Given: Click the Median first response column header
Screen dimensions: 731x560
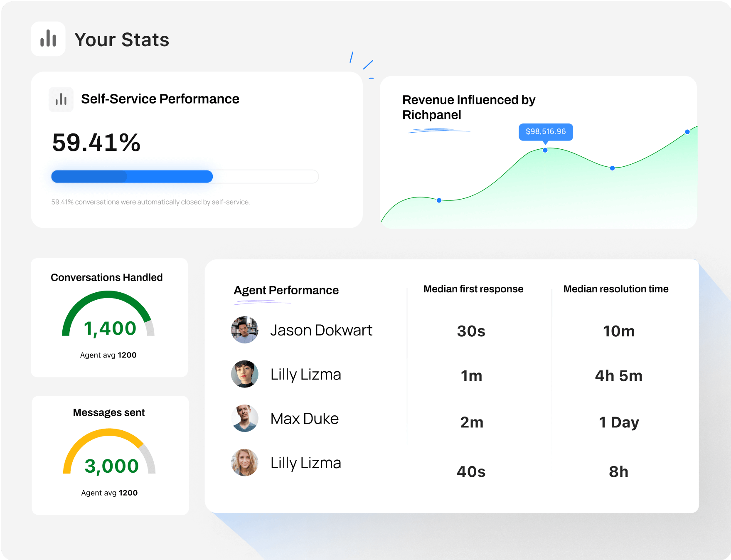Looking at the screenshot, I should point(473,289).
